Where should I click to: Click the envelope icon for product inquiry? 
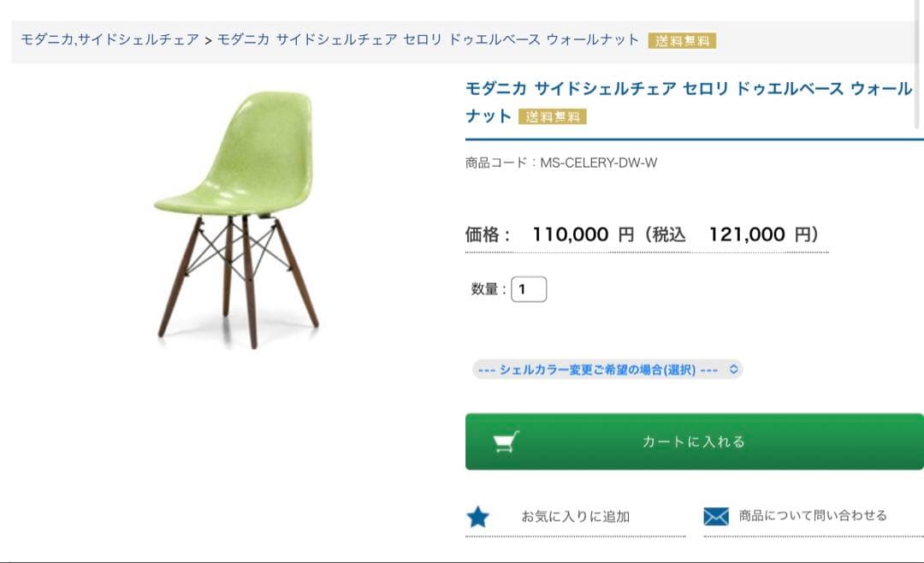click(x=717, y=515)
